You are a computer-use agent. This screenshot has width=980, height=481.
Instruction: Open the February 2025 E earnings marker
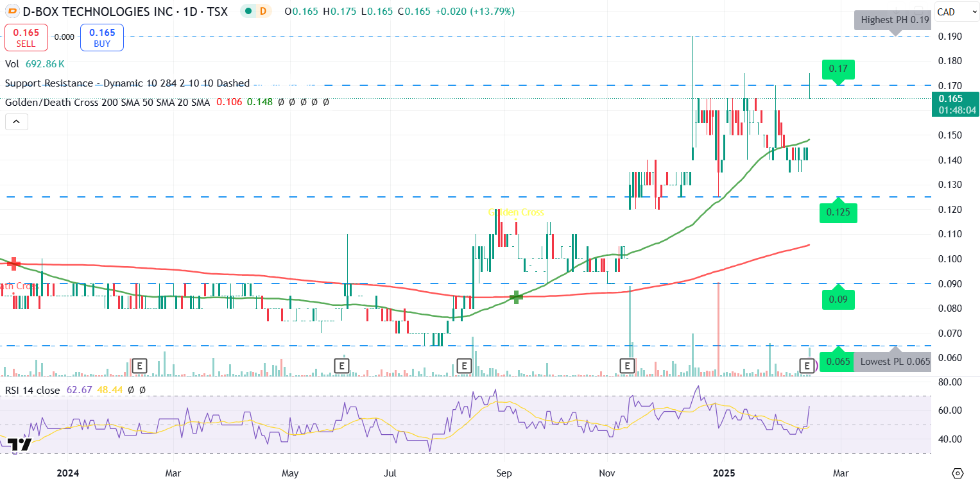click(x=807, y=366)
